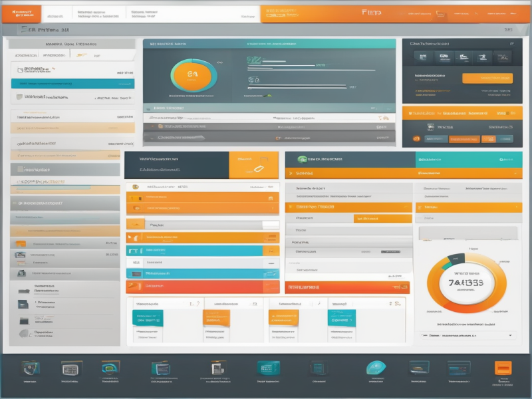Toggle the white switch on the gray row
532x399 pixels.
pos(271,225)
